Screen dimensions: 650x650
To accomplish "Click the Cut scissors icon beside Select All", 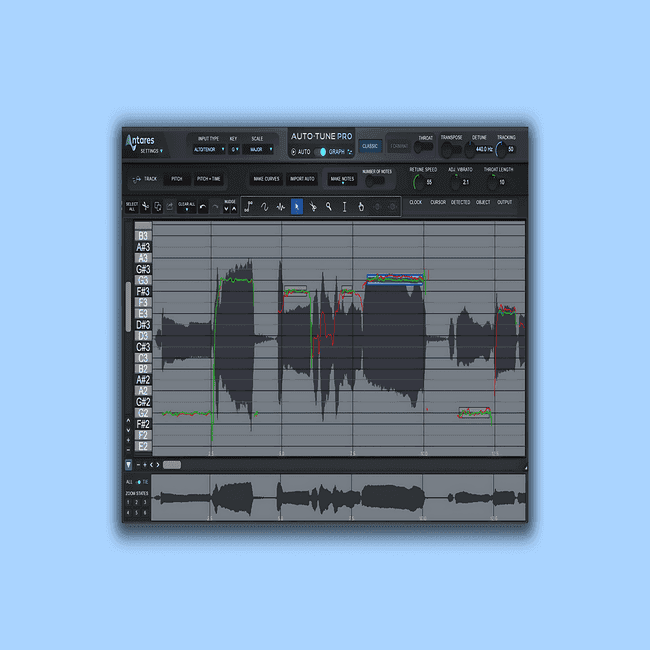I will pos(146,206).
